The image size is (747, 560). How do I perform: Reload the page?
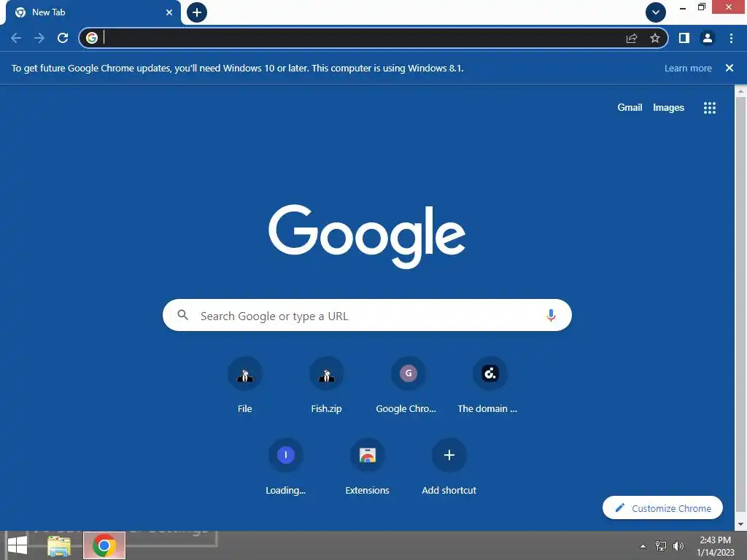[63, 38]
